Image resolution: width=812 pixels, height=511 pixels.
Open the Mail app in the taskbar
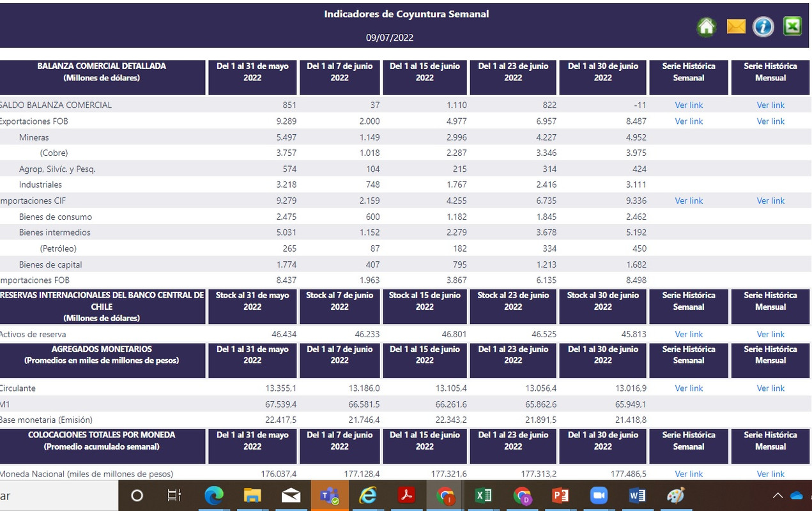click(x=291, y=496)
